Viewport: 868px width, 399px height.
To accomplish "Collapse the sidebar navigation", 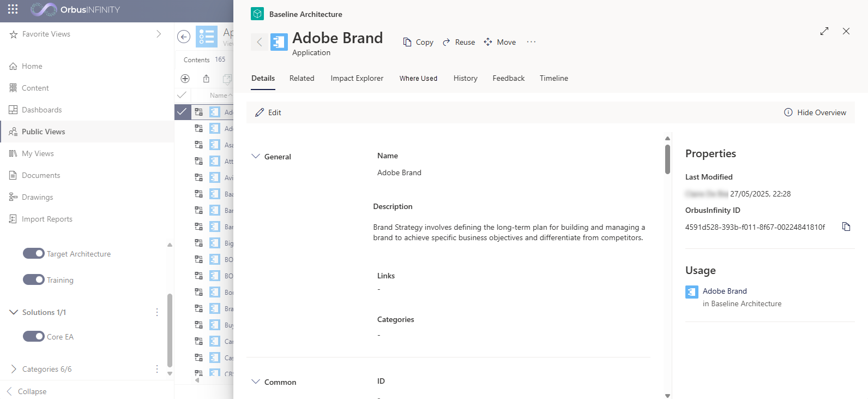I will tap(26, 391).
